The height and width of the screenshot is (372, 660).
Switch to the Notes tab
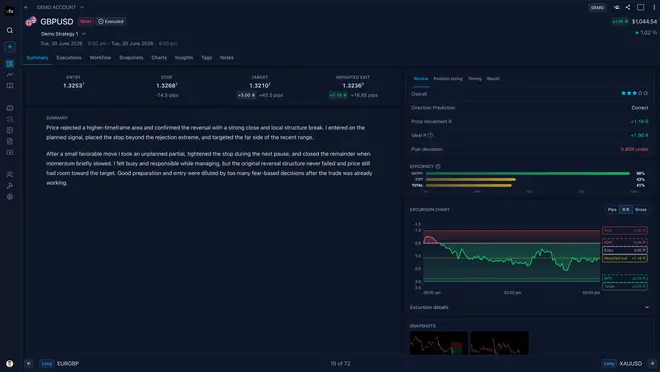click(x=226, y=58)
